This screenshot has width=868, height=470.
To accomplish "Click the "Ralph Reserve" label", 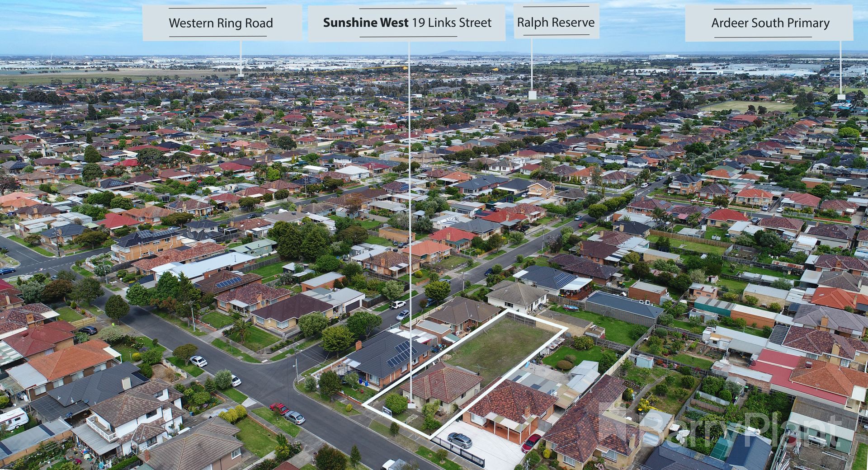I will pos(556,22).
